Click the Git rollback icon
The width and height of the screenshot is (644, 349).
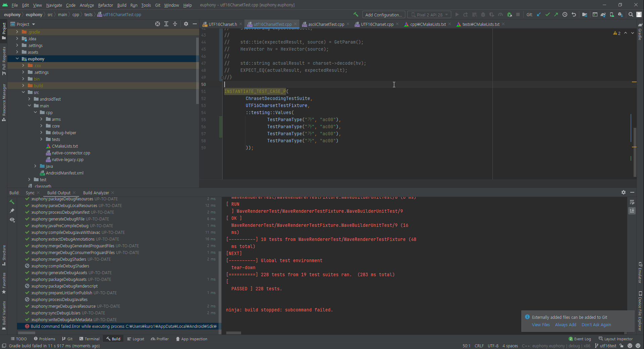574,14
